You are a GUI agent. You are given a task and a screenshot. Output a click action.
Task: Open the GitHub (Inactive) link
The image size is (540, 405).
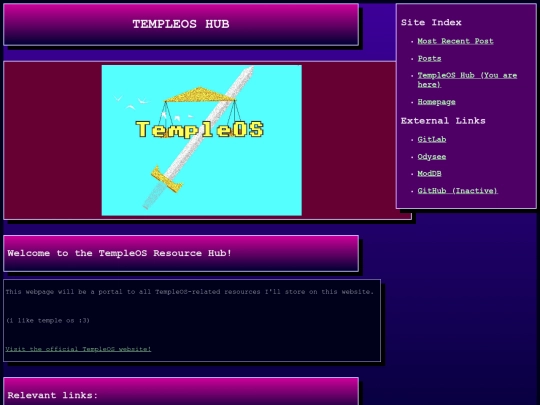click(457, 191)
